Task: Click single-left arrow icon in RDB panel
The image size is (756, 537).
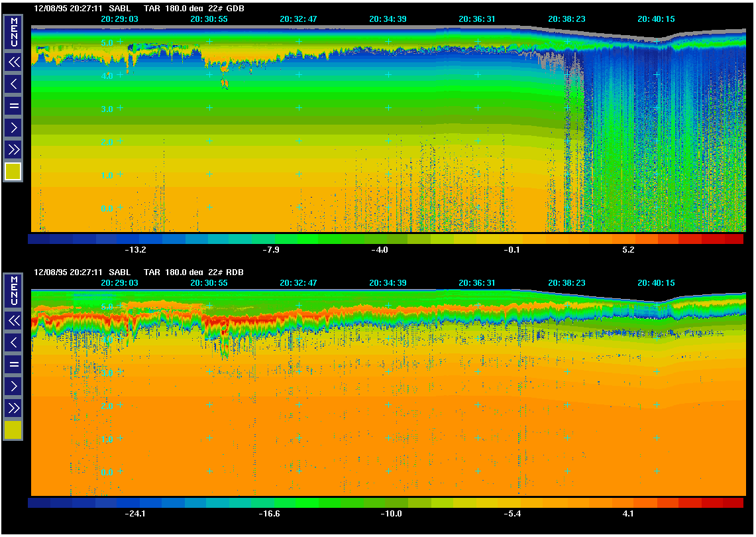Action: click(x=13, y=343)
